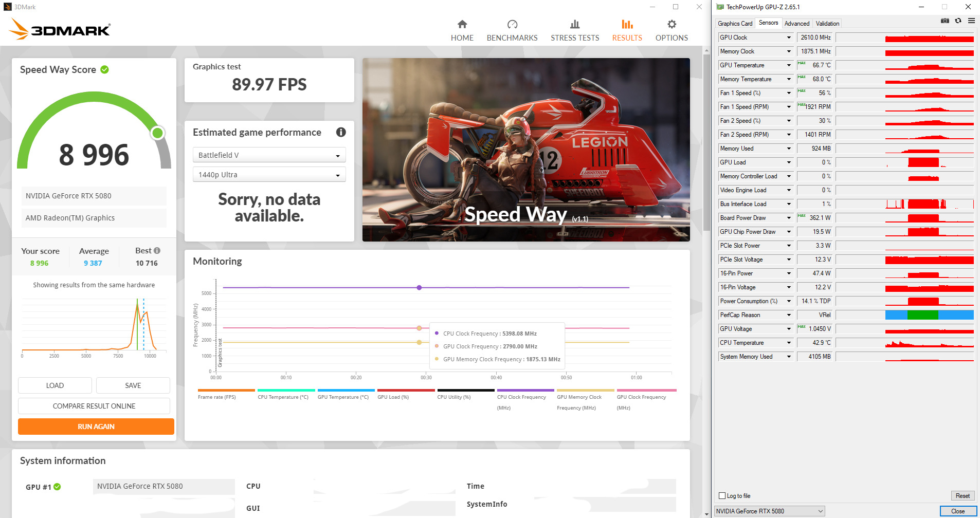This screenshot has width=980, height=518.
Task: Click AMD Radeon(TM) Graphics entry
Action: coord(94,218)
